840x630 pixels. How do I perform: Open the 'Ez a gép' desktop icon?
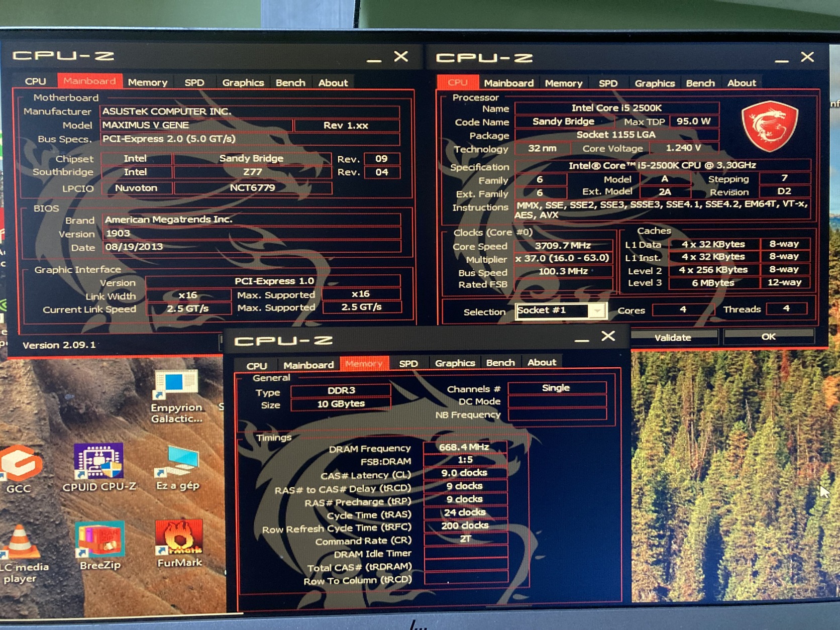pos(178,467)
